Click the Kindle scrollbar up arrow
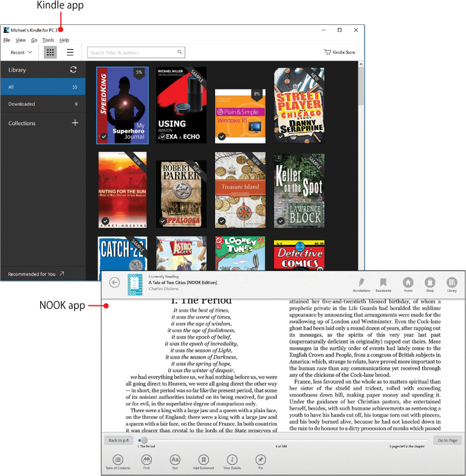 [361, 64]
